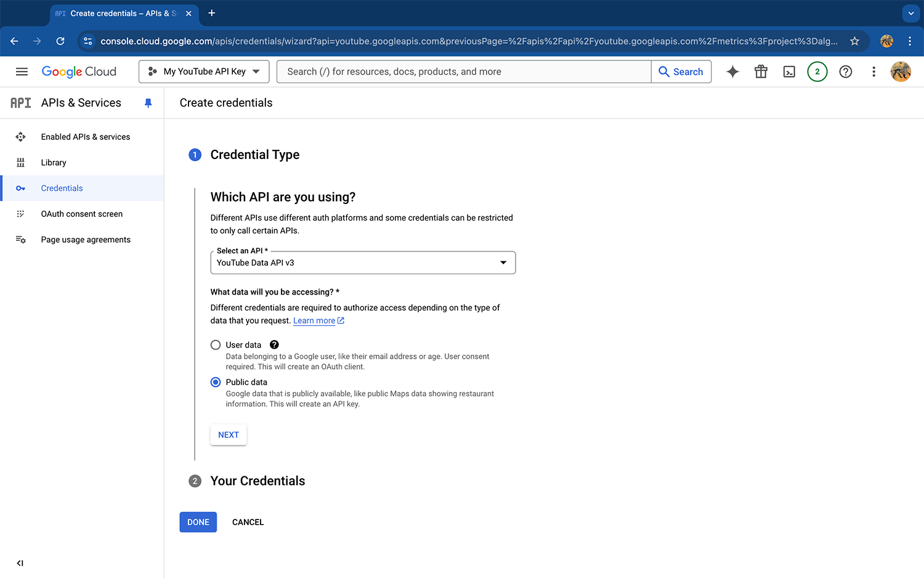This screenshot has height=578, width=924.
Task: Open the free trial gift icon
Action: (x=761, y=71)
